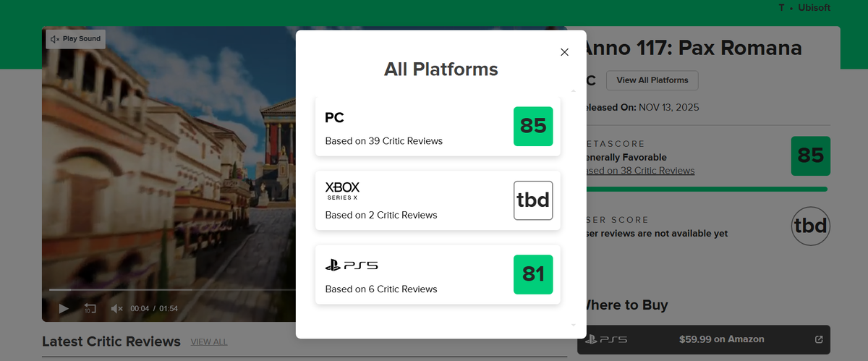This screenshot has width=868, height=361.
Task: Click the video time 00:04 / 01:54
Action: coord(154,309)
